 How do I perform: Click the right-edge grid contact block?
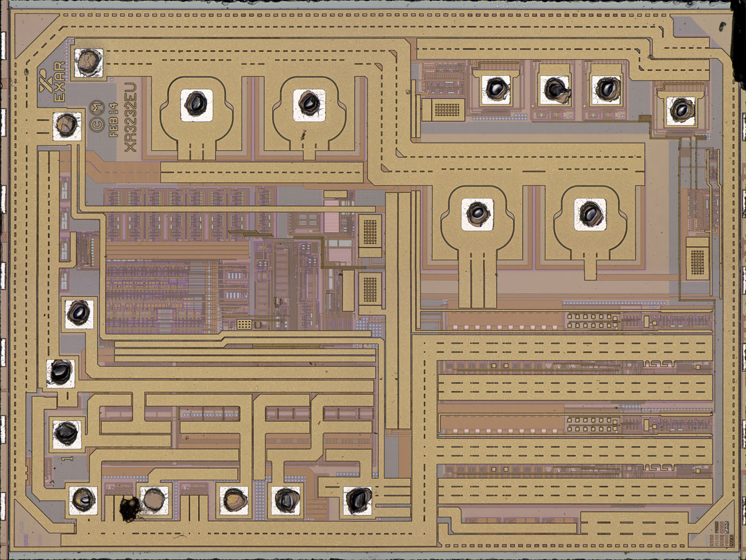tap(698, 261)
